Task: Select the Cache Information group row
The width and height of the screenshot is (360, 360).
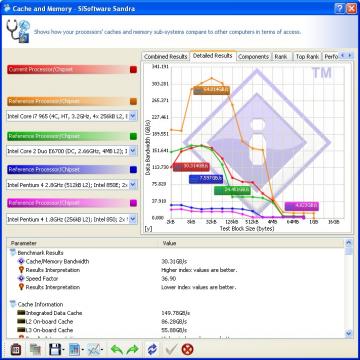Action: [176, 304]
